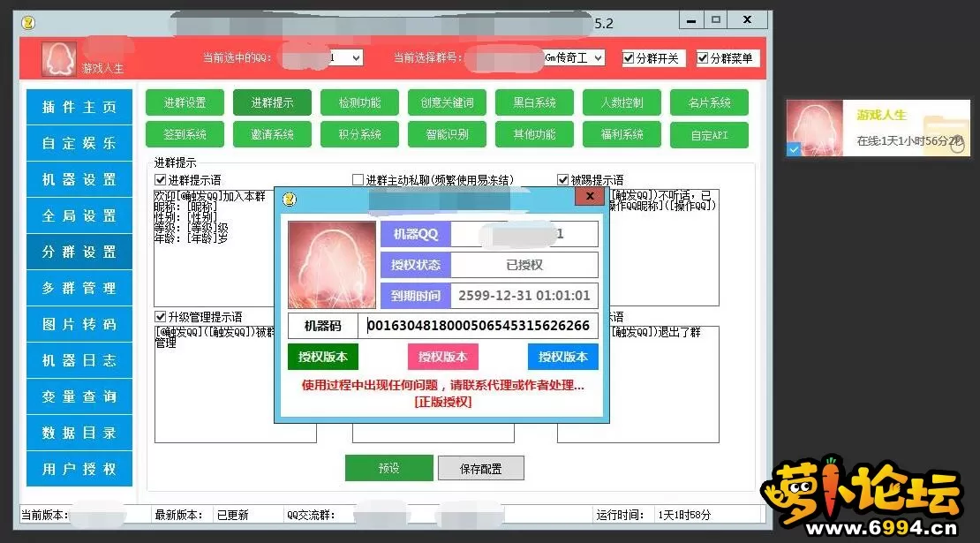Open 检测功能 settings

point(360,102)
